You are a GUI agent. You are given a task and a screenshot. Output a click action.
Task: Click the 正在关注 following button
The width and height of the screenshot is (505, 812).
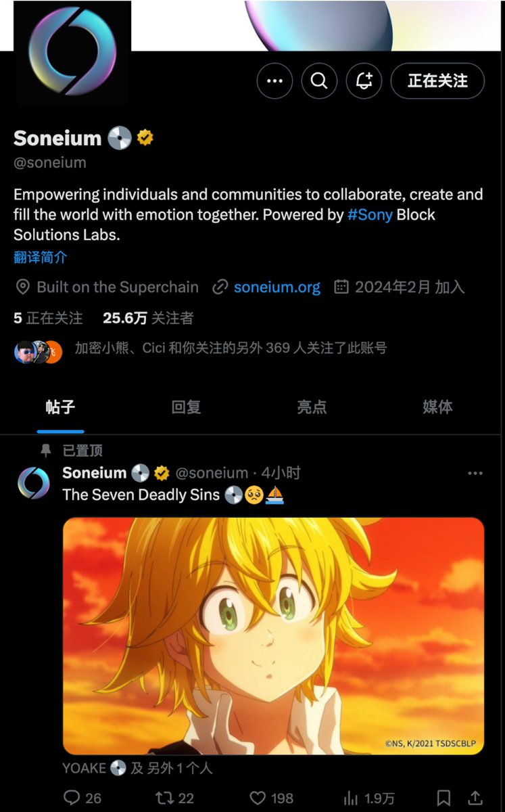(x=437, y=81)
